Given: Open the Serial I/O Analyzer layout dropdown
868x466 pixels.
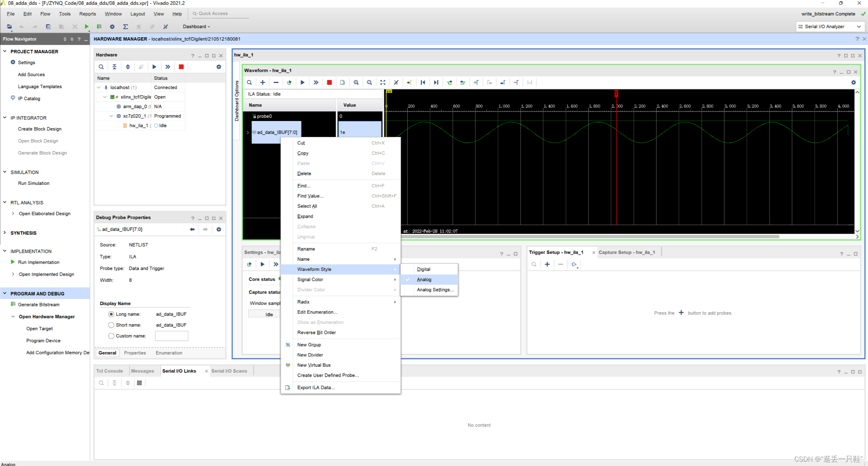Looking at the screenshot, I should pyautogui.click(x=859, y=27).
